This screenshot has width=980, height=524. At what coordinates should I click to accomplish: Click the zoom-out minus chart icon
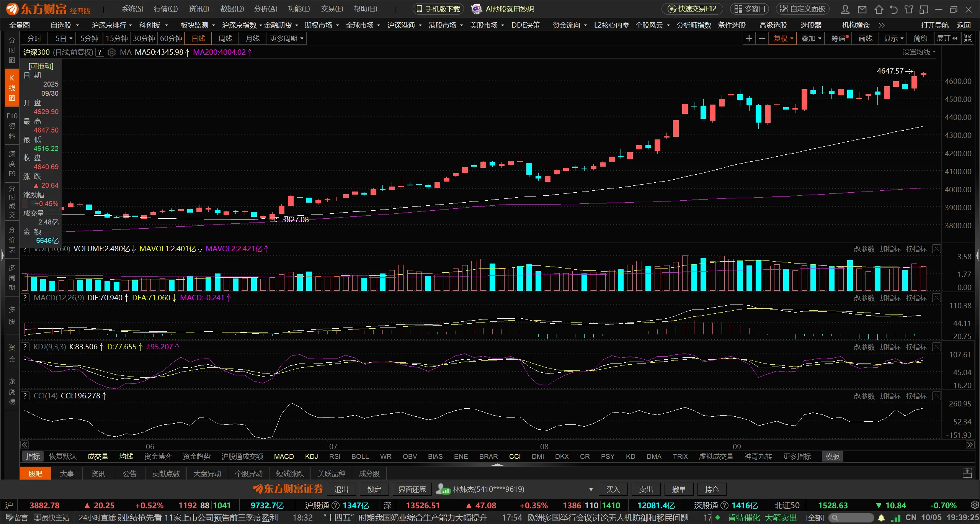tap(762, 38)
